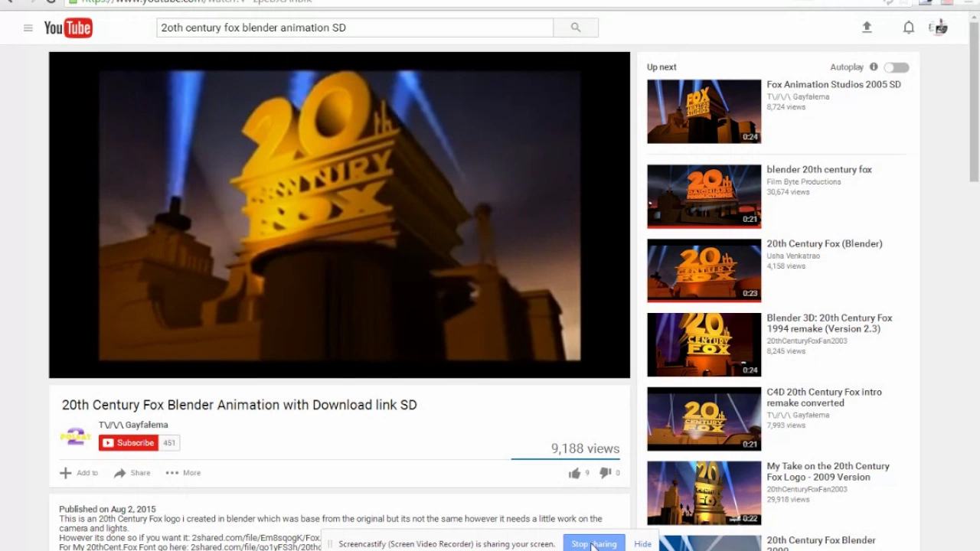Click title 20th Century Fox (Blender)

pos(825,243)
